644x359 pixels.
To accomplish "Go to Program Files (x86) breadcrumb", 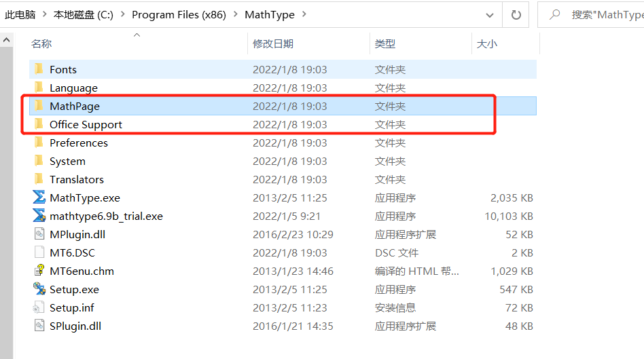I will (x=179, y=15).
